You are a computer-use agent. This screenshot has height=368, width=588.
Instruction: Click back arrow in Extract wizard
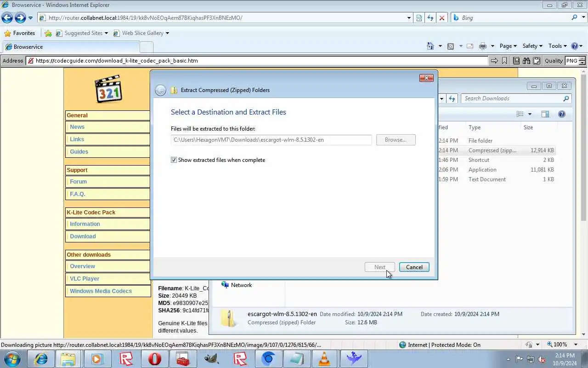click(160, 90)
